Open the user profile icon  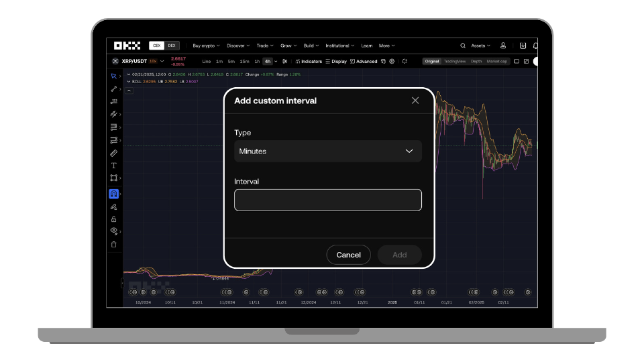pos(503,46)
